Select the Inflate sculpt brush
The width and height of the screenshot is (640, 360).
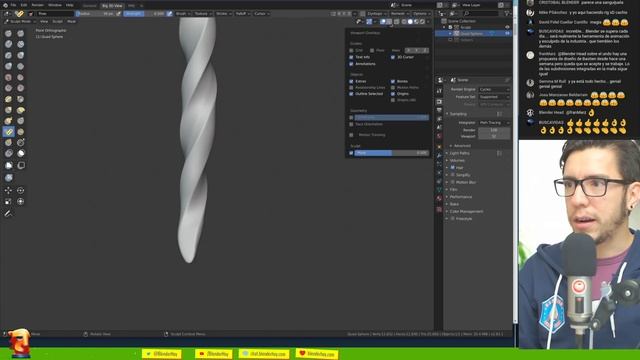(21, 55)
